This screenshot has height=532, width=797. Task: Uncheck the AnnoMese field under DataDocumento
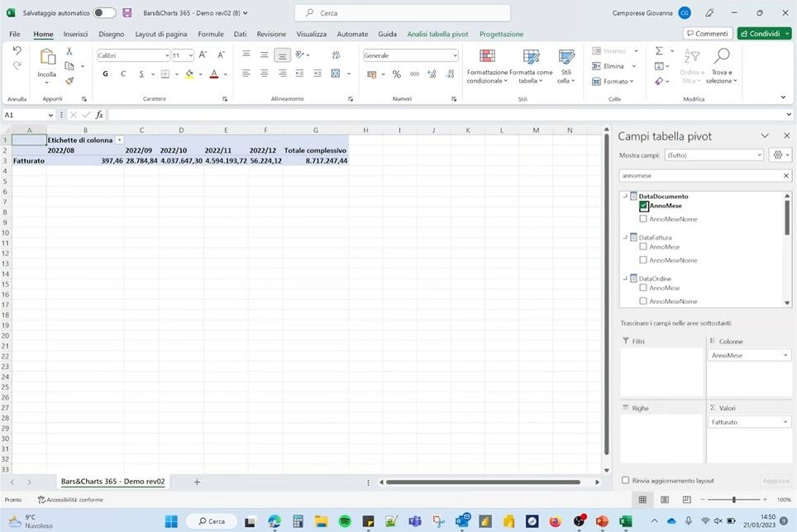point(644,206)
